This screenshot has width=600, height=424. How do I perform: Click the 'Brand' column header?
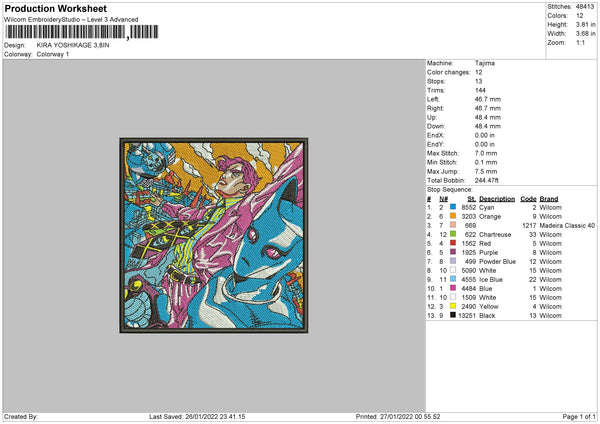pos(549,199)
